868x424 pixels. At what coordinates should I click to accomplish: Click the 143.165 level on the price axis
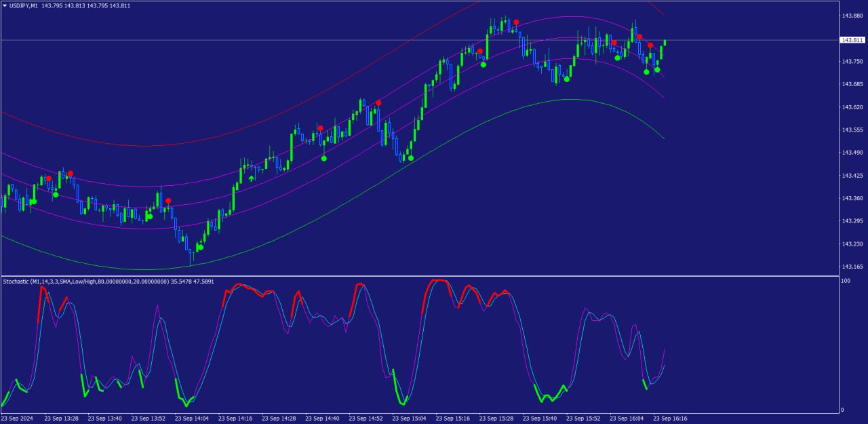852,267
